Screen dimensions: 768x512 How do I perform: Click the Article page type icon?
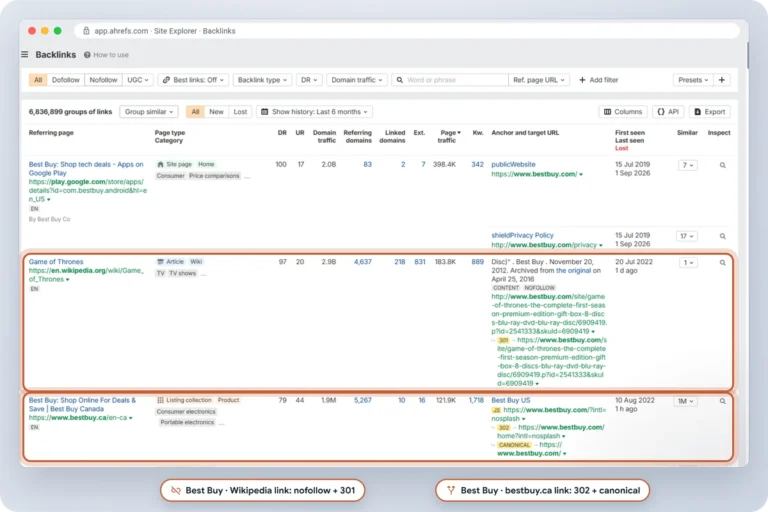(160, 262)
